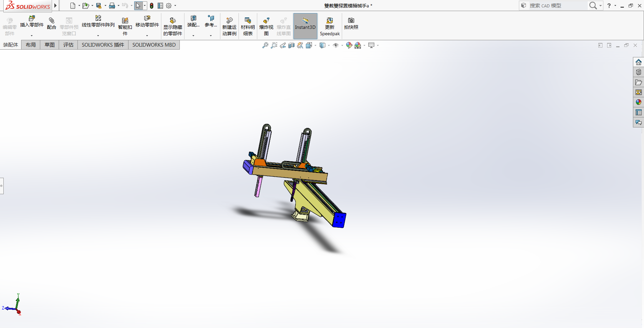Click the Edit Appearance color ball
Viewport: 644px width, 328px height.
349,45
